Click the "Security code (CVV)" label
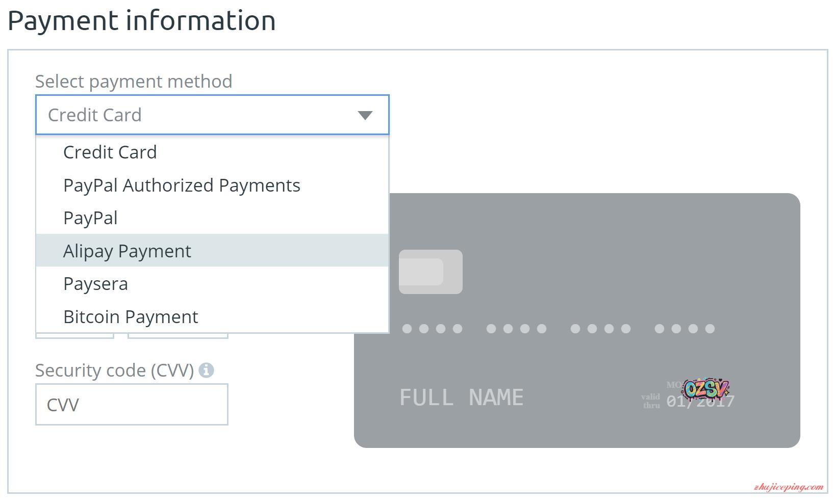 tap(114, 370)
